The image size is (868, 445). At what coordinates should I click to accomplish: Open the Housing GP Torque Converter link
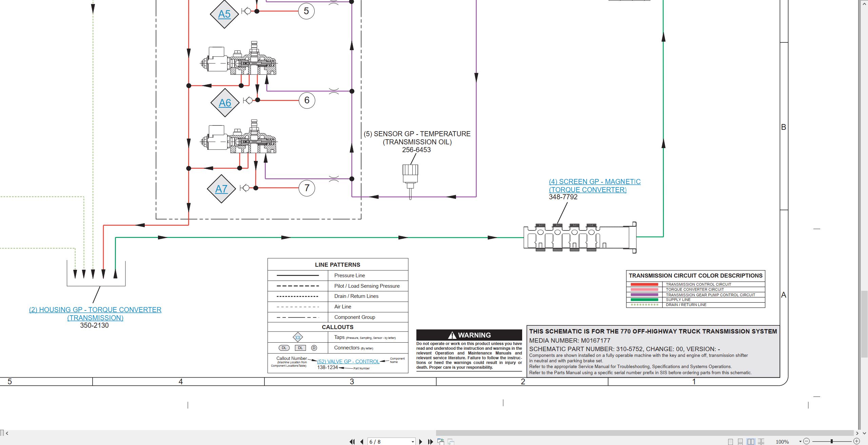95,313
